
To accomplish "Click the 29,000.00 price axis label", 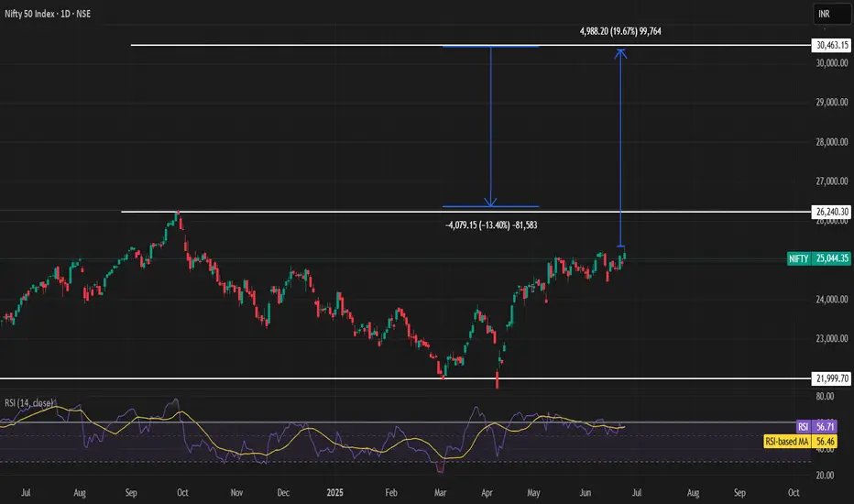I will click(x=832, y=102).
